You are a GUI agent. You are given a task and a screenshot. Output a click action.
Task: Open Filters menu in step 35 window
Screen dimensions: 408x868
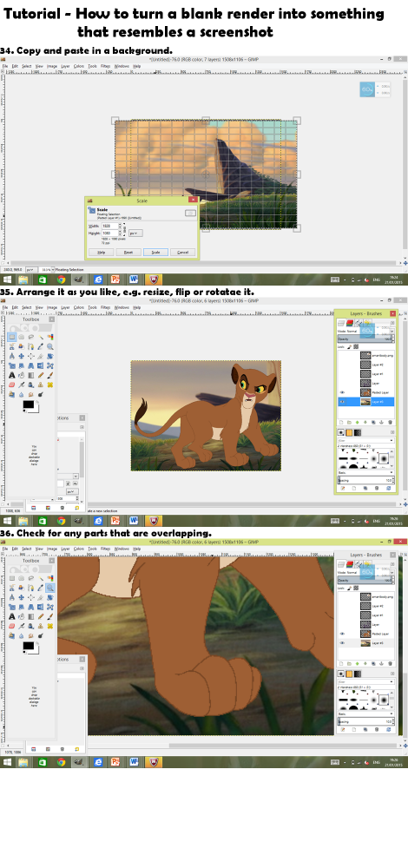[x=105, y=307]
